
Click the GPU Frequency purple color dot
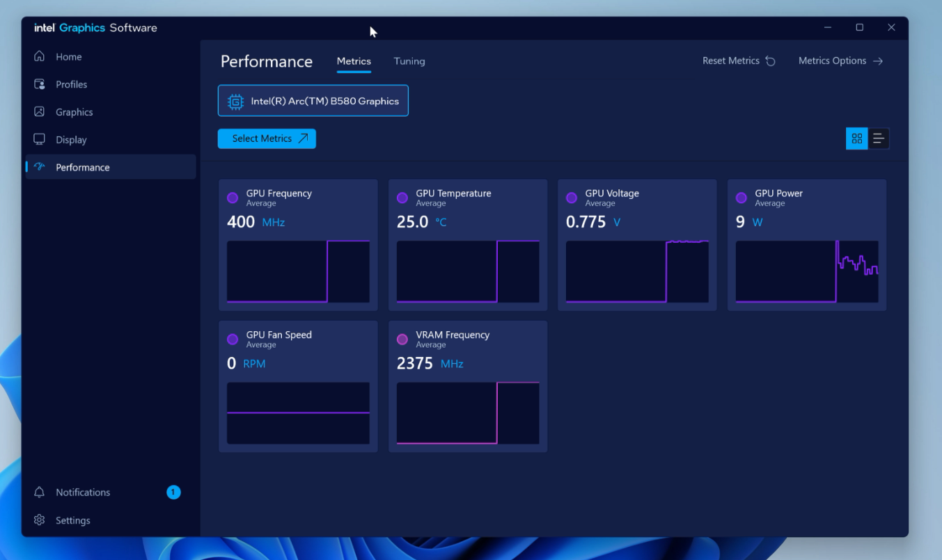point(233,198)
